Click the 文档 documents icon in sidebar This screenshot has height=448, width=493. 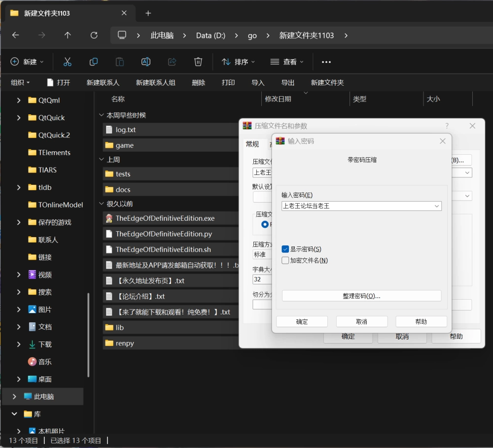tap(32, 327)
